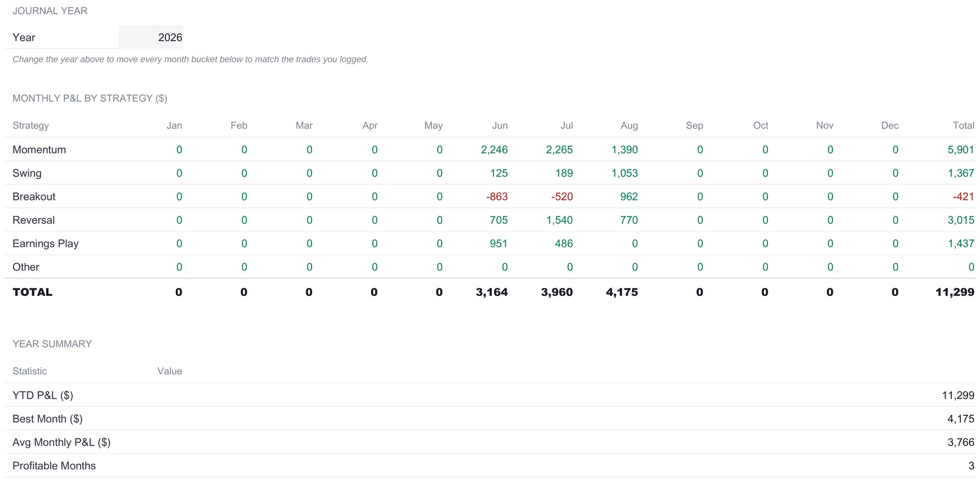
Task: Click the Avg Monthly P&L value 3,766
Action: coord(961,442)
